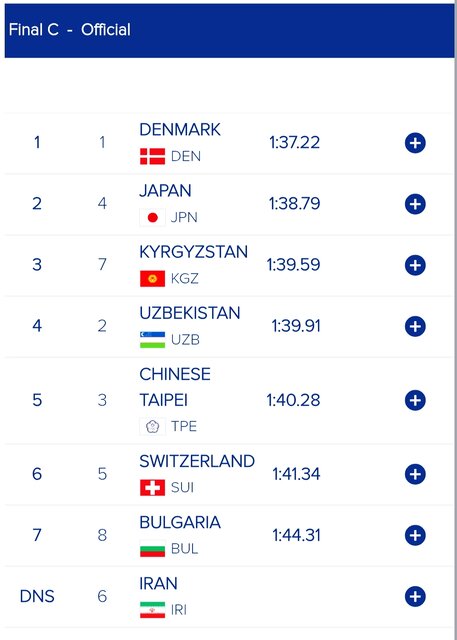Open Kyrgyzstan details via plus button
The image size is (457, 640).
pyautogui.click(x=415, y=265)
